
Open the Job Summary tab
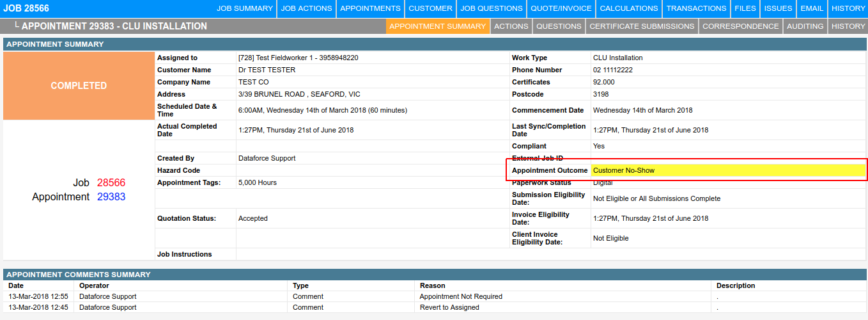245,8
